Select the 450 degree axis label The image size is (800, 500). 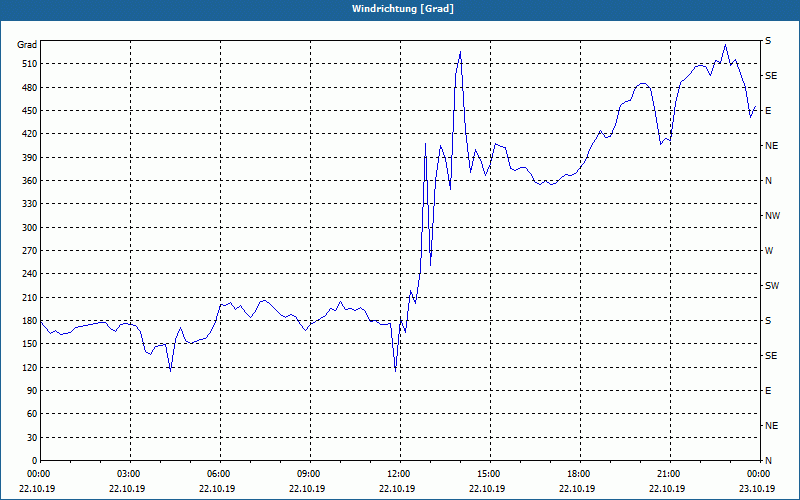[x=29, y=111]
